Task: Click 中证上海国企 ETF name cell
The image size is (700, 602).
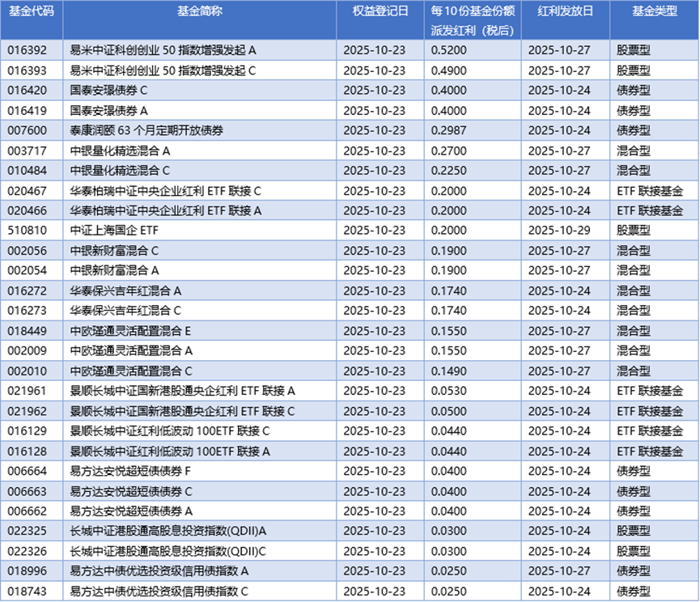Action: click(114, 231)
